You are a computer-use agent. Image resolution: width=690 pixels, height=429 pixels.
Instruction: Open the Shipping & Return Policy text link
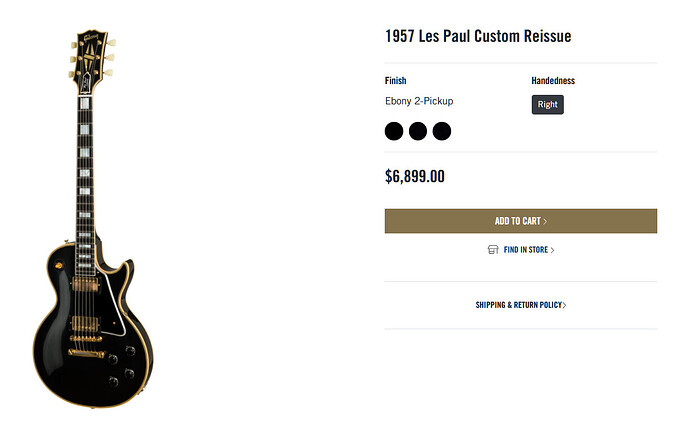[x=518, y=305]
